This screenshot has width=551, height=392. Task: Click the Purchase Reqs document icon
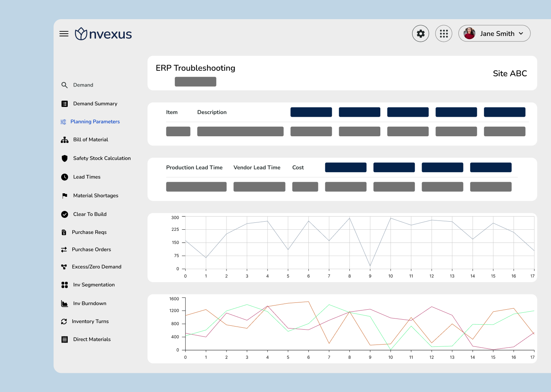click(x=64, y=232)
